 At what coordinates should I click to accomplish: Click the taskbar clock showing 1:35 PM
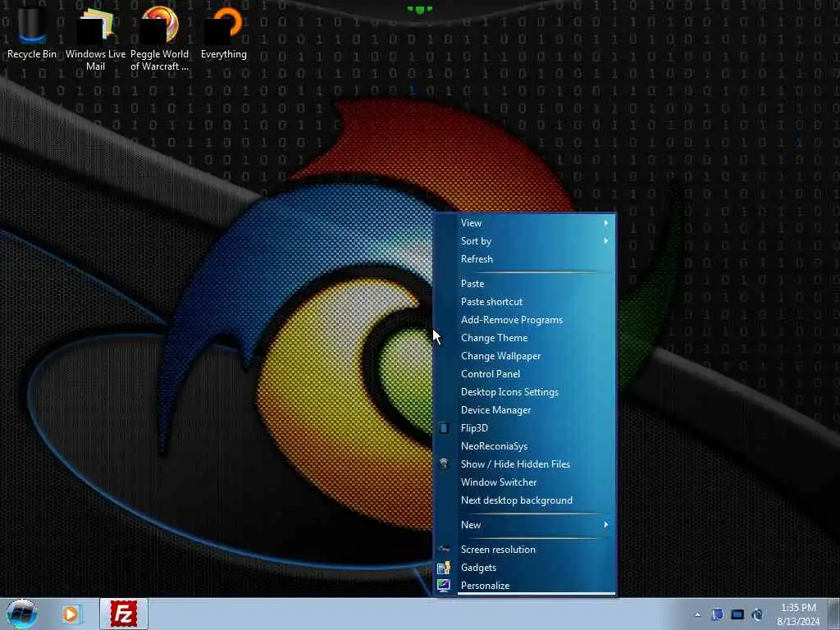(x=798, y=614)
